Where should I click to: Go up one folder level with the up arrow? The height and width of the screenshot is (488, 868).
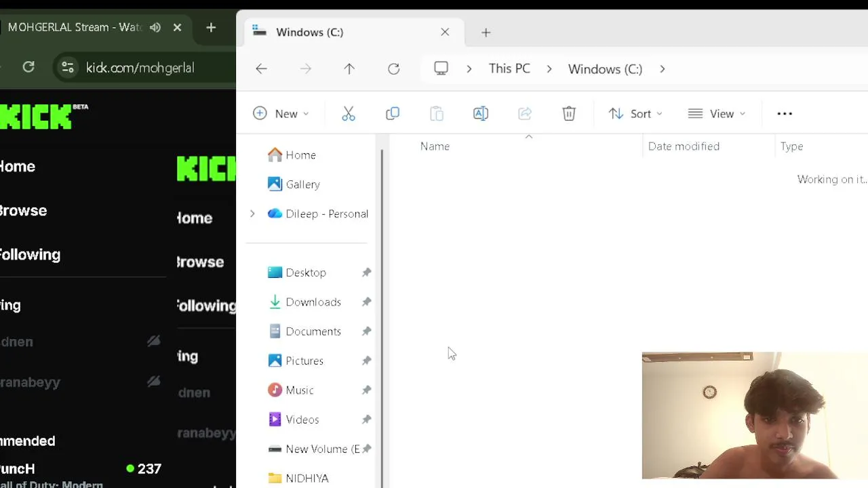pos(349,68)
